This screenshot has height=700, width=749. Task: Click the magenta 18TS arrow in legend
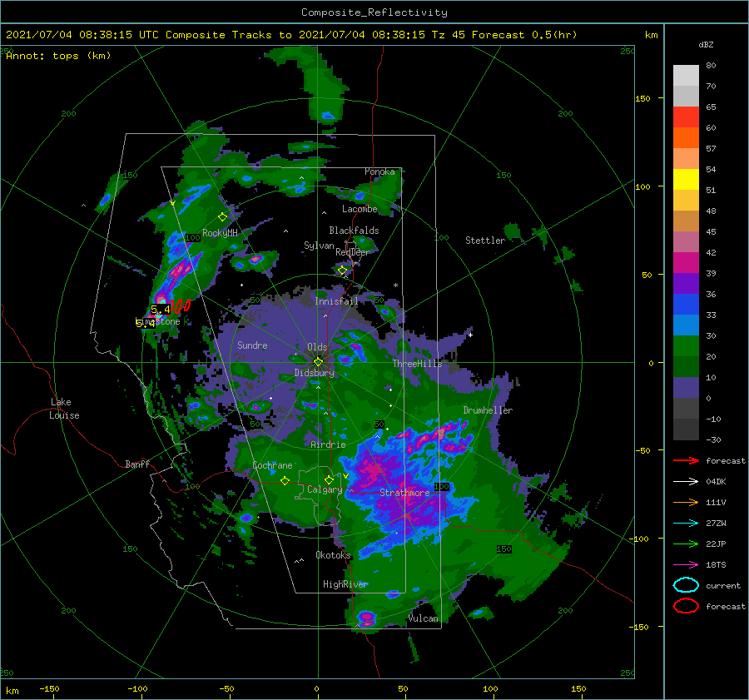pos(686,565)
